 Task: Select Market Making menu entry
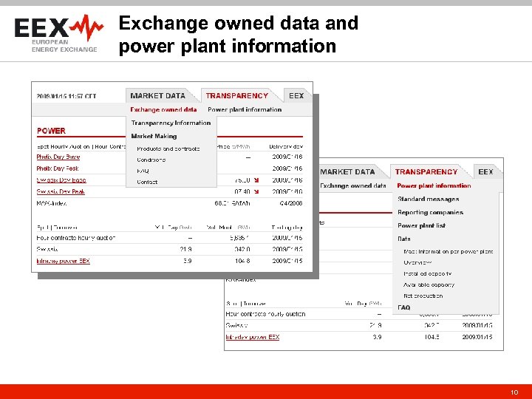(154, 136)
